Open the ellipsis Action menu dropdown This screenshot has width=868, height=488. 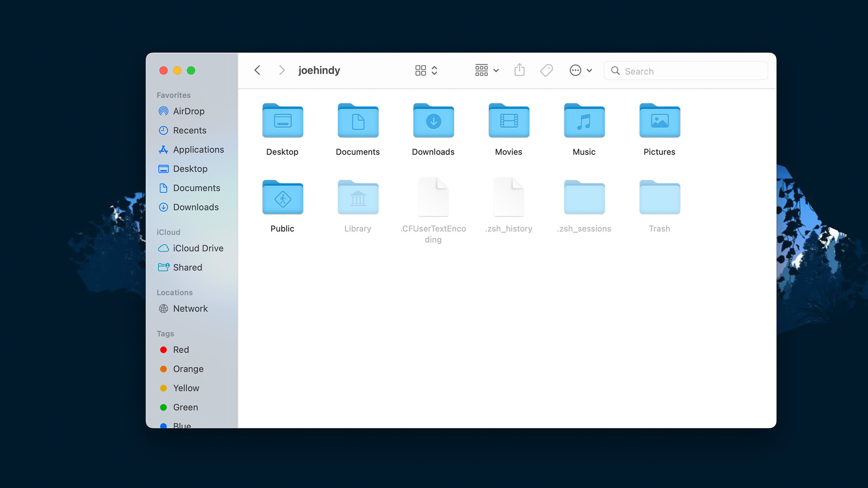580,70
